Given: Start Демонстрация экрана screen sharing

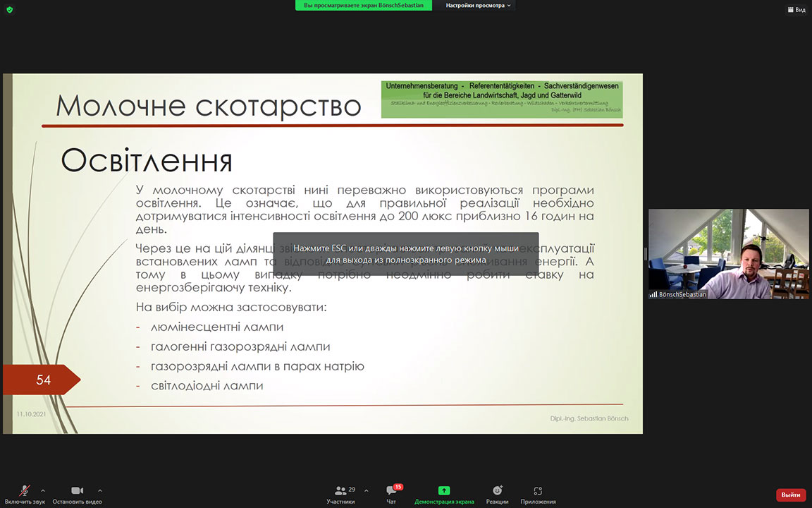Looking at the screenshot, I should pos(444,495).
